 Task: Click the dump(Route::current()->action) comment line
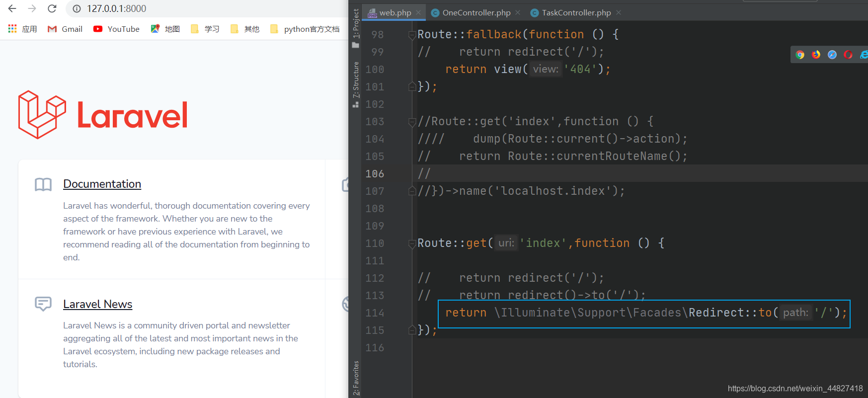tap(552, 139)
